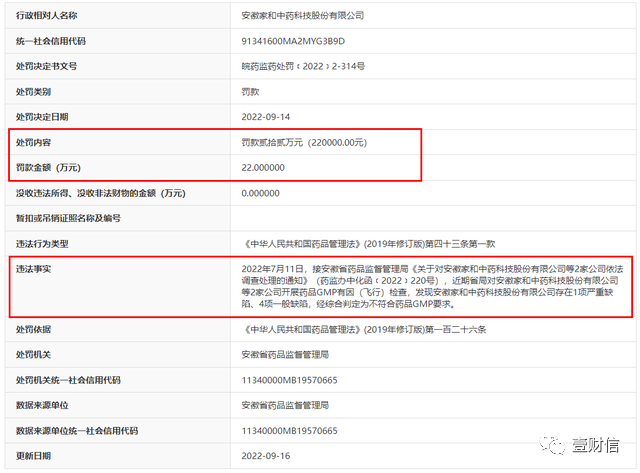Image resolution: width=640 pixels, height=473 pixels.
Task: Click the label 处罚机关
Action: click(33, 355)
